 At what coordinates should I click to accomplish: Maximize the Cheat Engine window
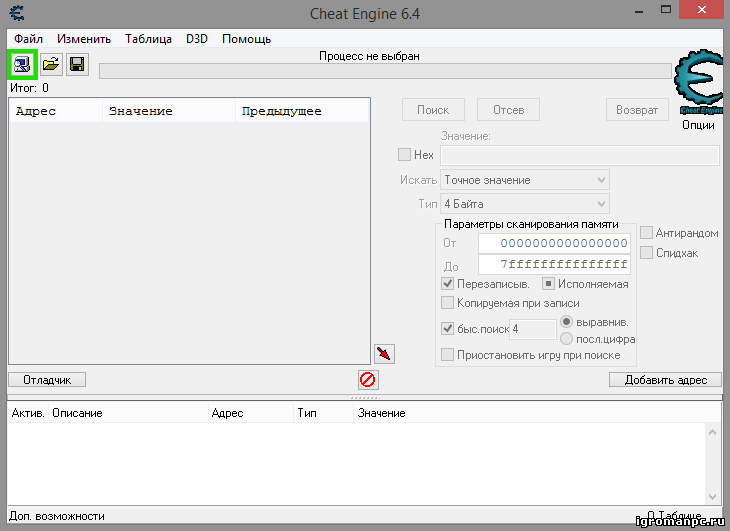click(x=666, y=10)
